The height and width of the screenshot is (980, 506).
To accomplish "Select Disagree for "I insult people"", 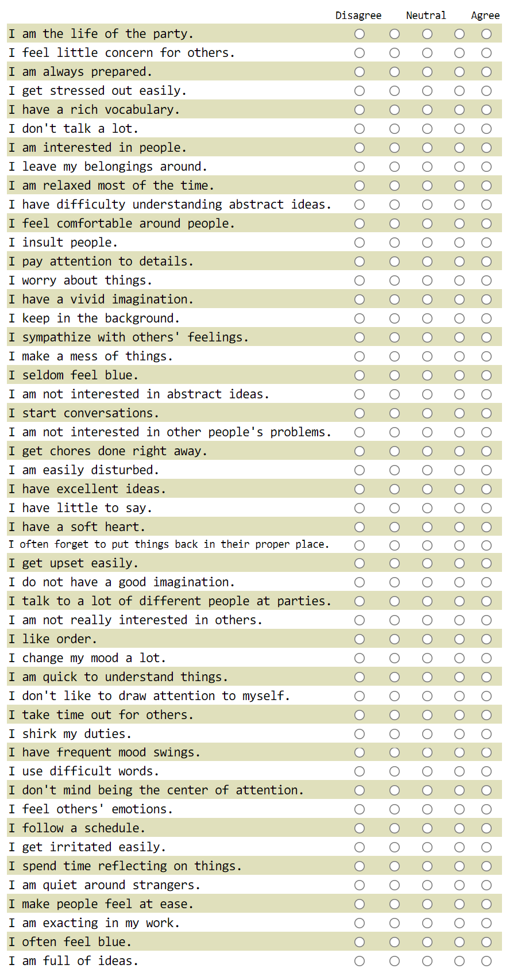I will click(360, 243).
